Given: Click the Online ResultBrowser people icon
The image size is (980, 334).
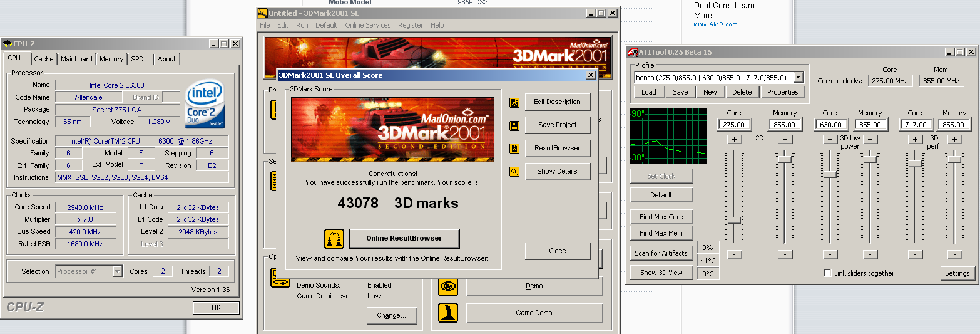Looking at the screenshot, I should point(334,239).
